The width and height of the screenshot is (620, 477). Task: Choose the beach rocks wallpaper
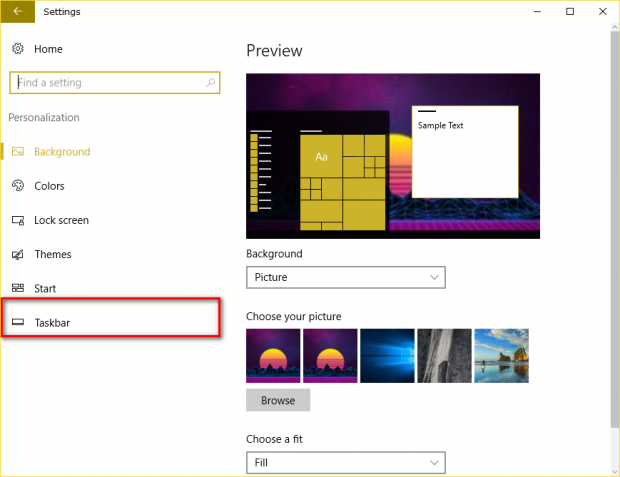(501, 356)
